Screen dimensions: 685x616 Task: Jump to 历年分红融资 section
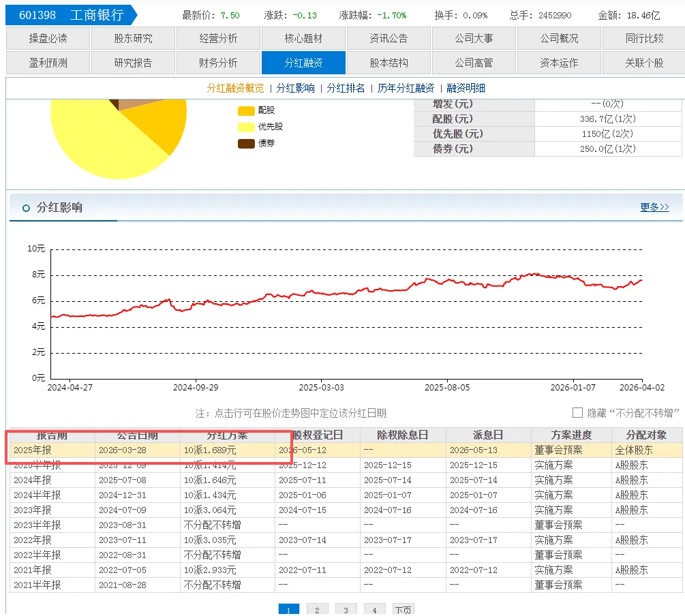[x=406, y=89]
